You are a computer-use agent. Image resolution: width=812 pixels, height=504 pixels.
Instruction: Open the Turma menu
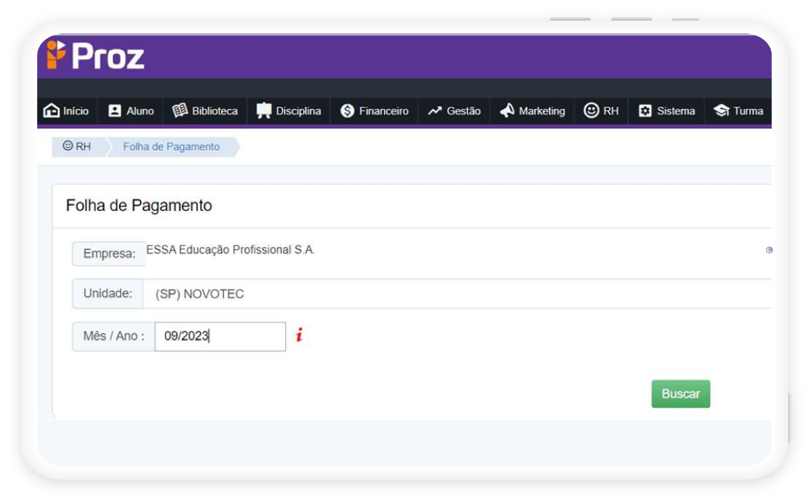pos(739,111)
